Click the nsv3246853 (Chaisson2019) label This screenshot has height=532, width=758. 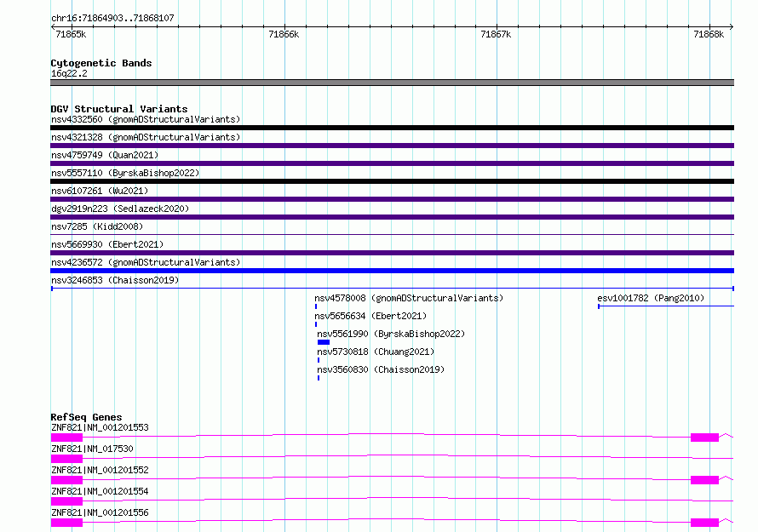pyautogui.click(x=115, y=280)
